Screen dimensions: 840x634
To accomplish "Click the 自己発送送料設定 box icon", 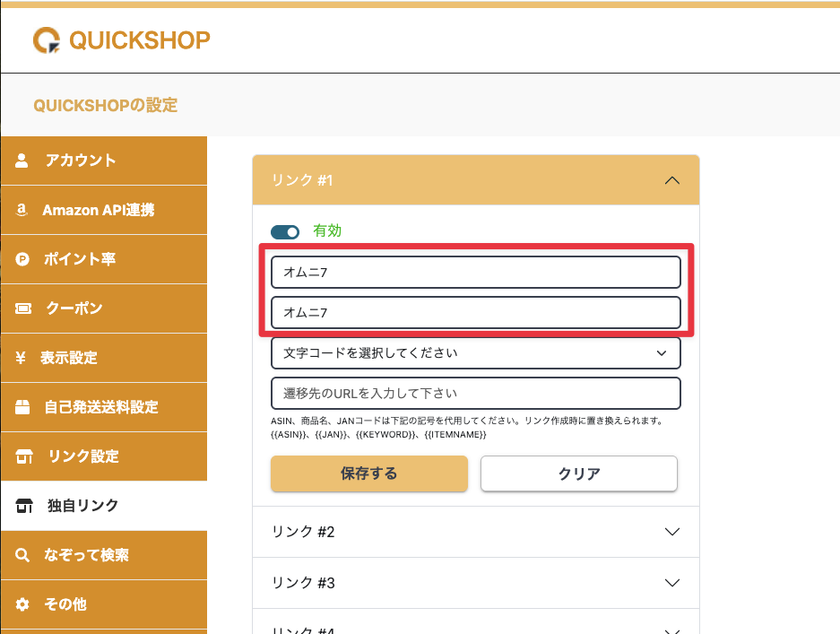I will point(22,407).
